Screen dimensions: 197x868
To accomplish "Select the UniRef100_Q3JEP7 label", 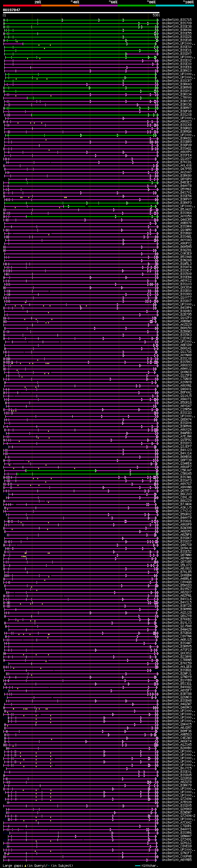I will tap(177, 446).
